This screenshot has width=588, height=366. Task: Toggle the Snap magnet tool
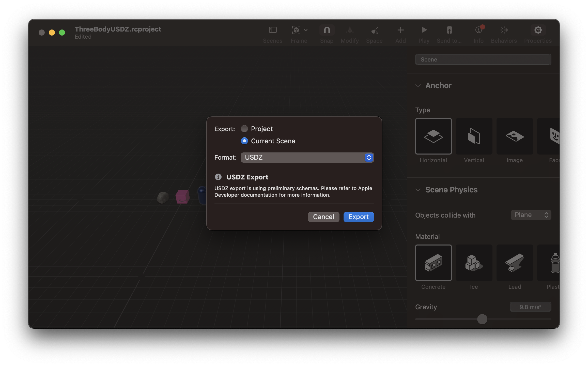click(327, 30)
